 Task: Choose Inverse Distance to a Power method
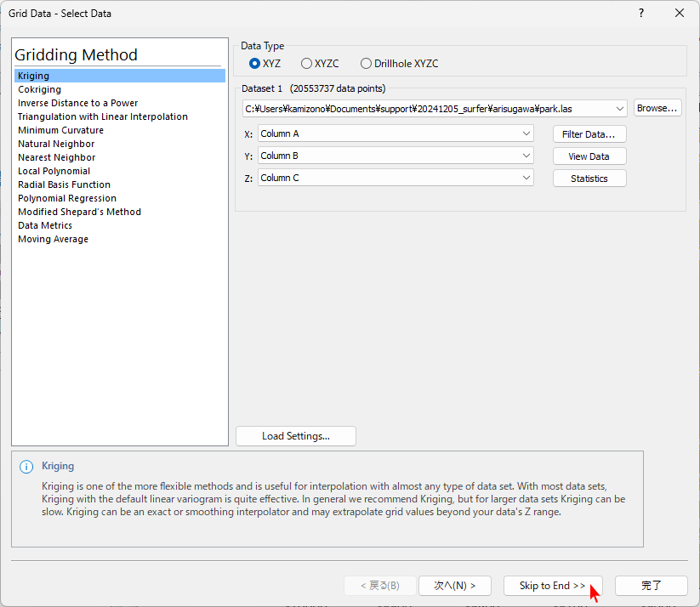pos(77,103)
